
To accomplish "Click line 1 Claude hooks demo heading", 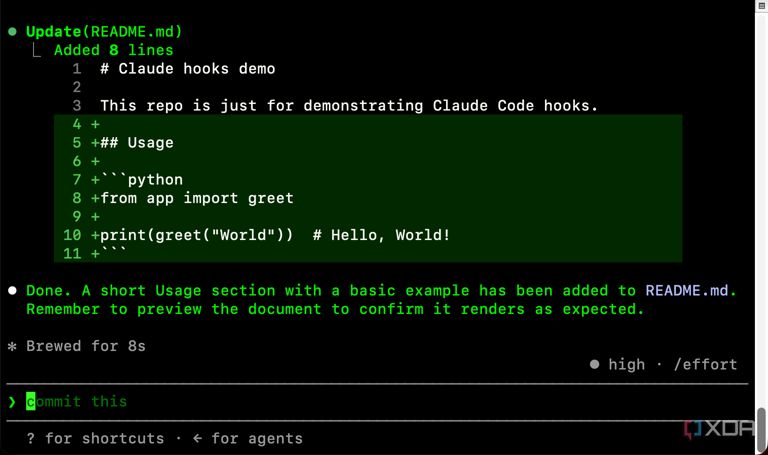I will pos(188,69).
